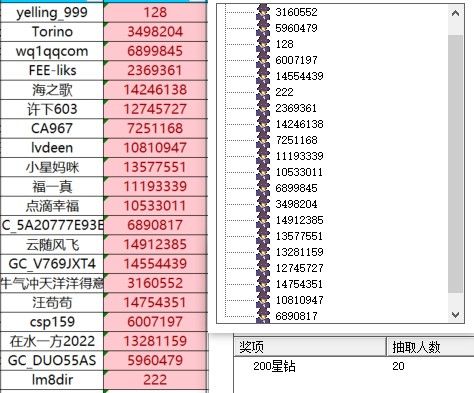This screenshot has width=474, height=393.
Task: Click spreadsheet cell 云随风飞
Action: pyautogui.click(x=52, y=245)
